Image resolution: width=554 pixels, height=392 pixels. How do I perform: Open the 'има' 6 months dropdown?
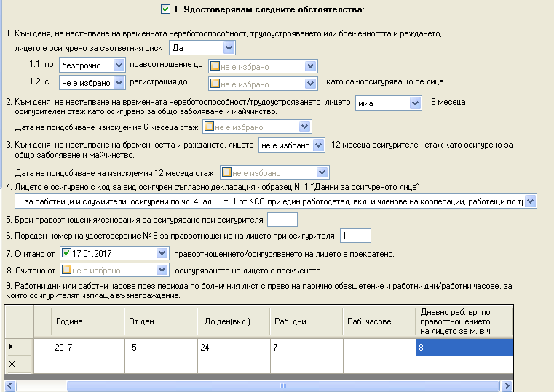[415, 103]
